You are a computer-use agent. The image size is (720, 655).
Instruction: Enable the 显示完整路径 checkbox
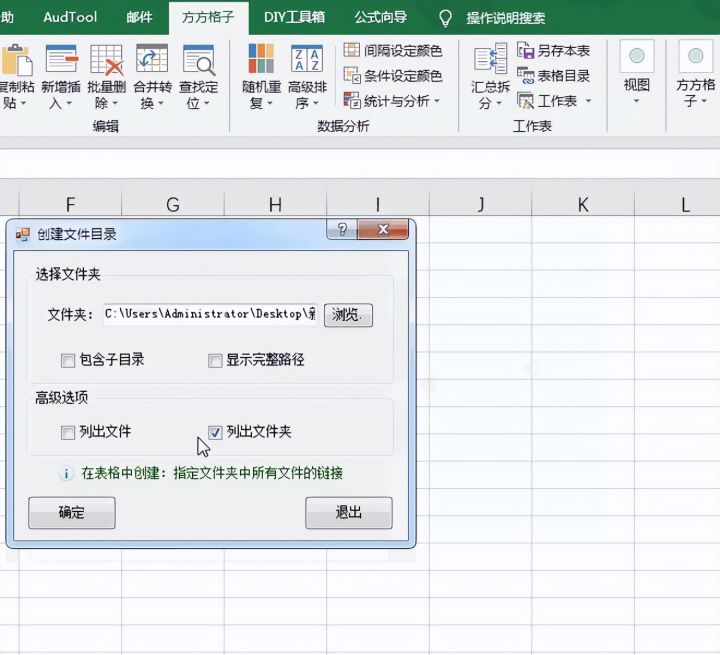click(215, 360)
